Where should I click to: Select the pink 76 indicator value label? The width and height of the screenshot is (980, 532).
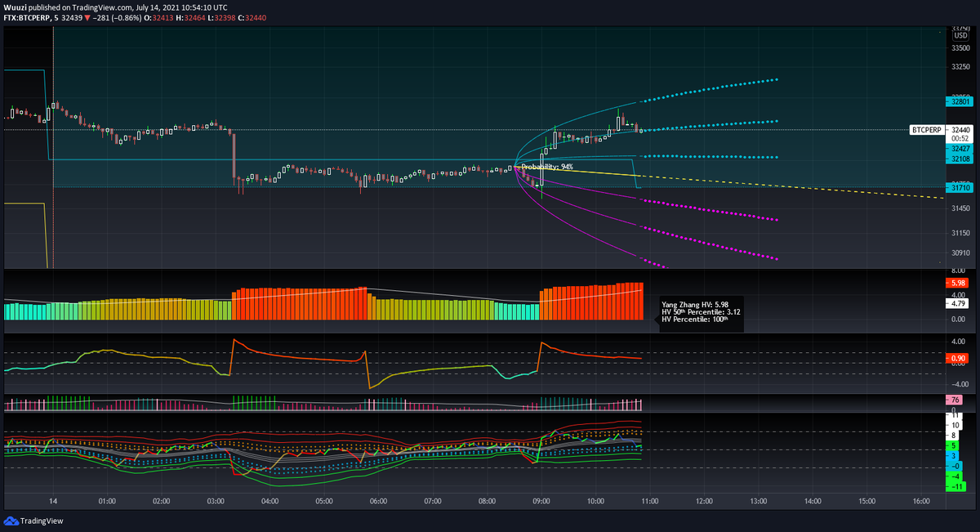(x=955, y=400)
